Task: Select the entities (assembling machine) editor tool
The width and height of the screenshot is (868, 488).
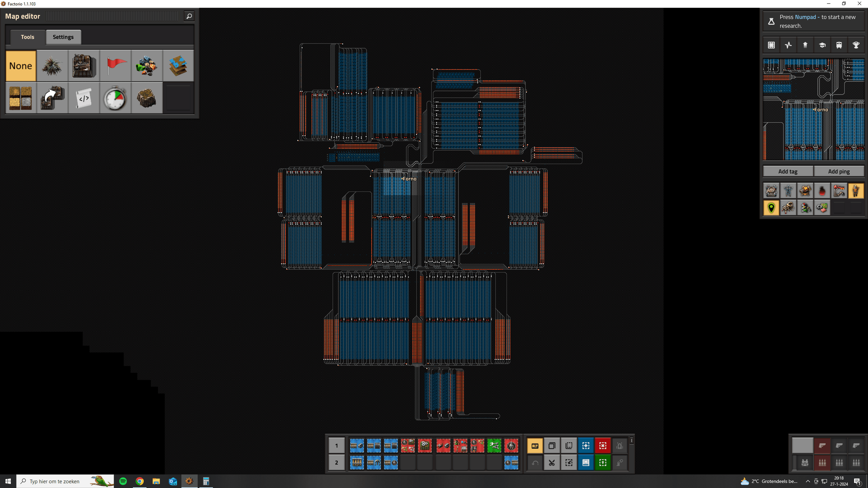Action: pos(84,66)
